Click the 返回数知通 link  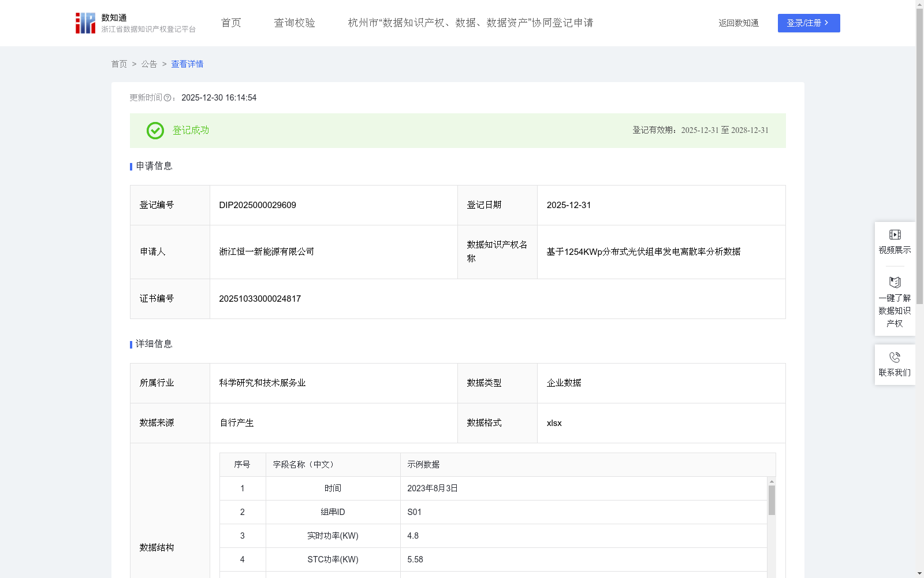pos(739,23)
